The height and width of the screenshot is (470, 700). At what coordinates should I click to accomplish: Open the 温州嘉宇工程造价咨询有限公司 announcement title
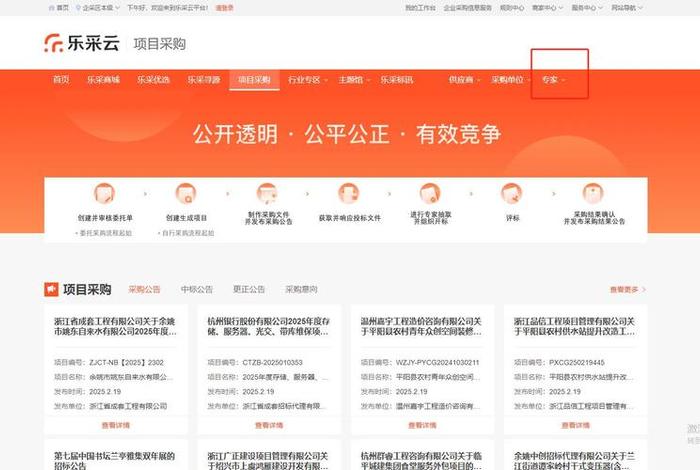[421, 326]
